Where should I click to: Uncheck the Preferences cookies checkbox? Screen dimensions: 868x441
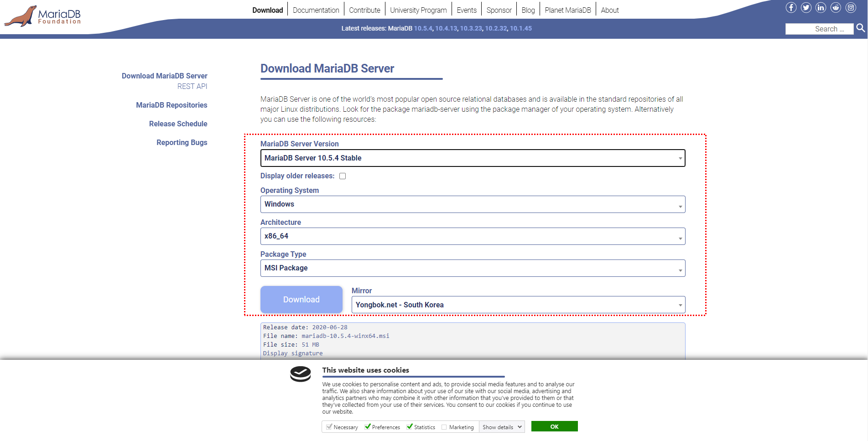(368, 427)
